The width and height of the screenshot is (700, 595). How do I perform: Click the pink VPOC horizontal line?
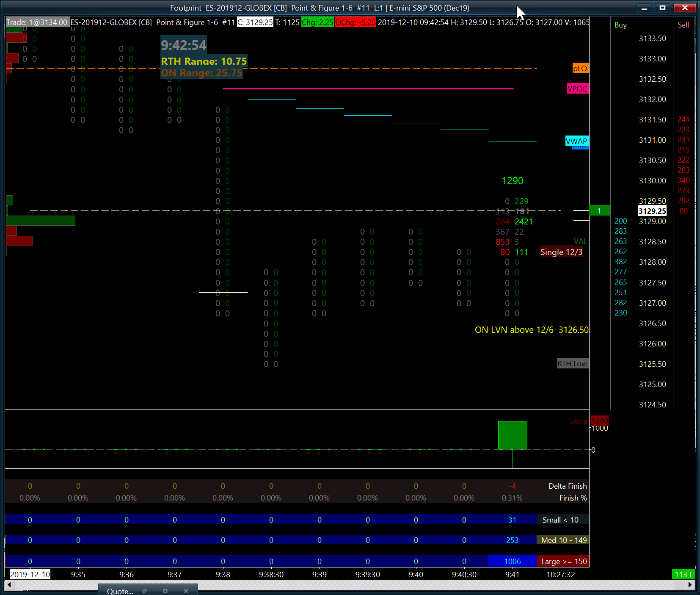tap(368, 89)
